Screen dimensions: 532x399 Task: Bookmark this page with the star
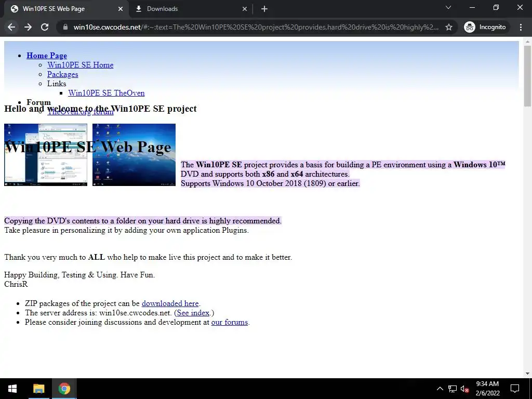449,27
